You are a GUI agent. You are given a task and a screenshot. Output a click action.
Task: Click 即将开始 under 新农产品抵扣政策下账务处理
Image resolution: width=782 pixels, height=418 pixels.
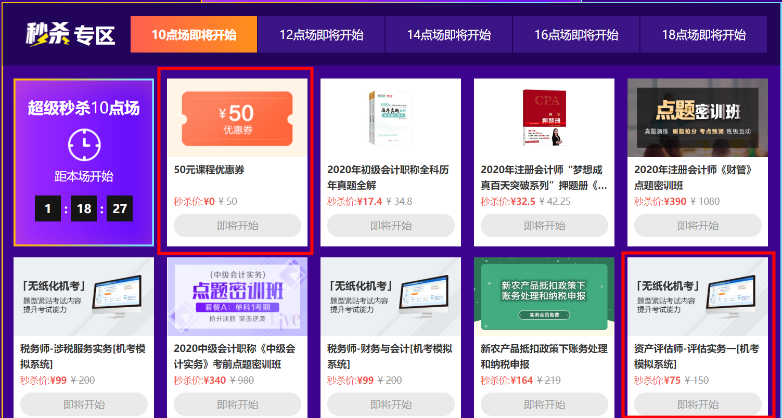click(545, 404)
